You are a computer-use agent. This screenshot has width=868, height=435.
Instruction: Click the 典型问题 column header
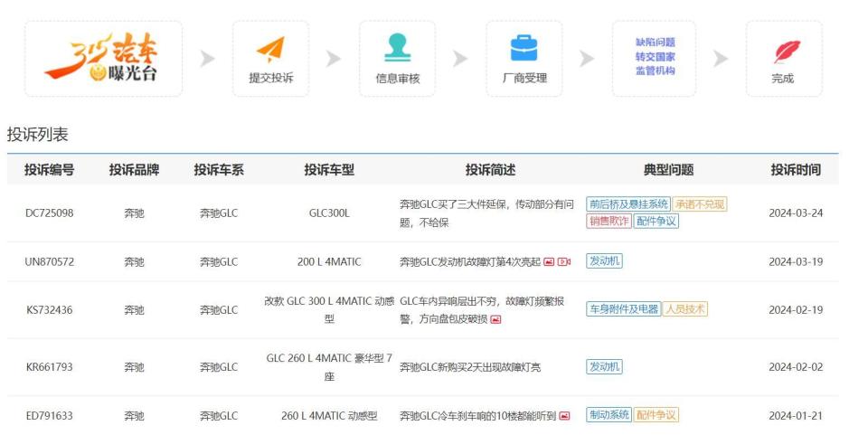(669, 170)
